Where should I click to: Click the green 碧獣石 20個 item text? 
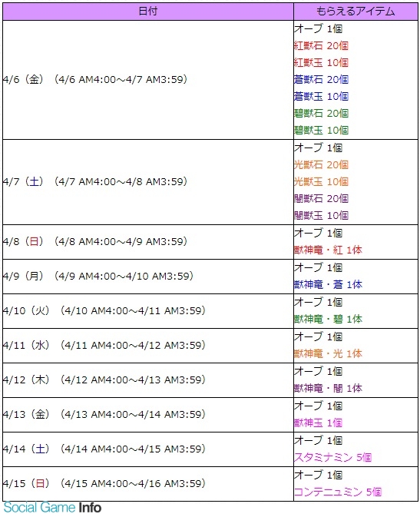[321, 113]
